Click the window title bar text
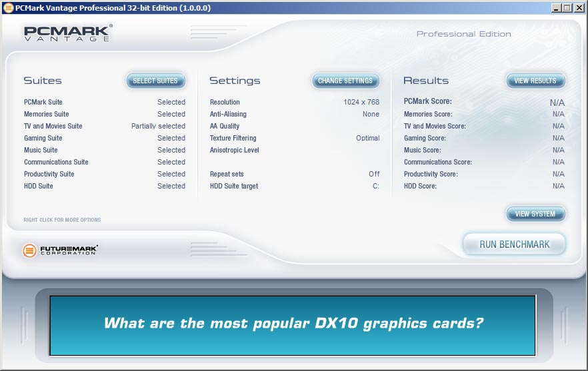Screen dimensions: 588x371 113,8
